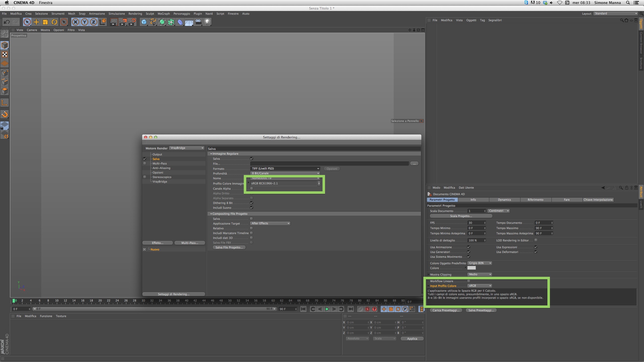Image resolution: width=644 pixels, height=362 pixels.
Task: Enable the Workflow Lineare checkbox
Action: pos(469,281)
